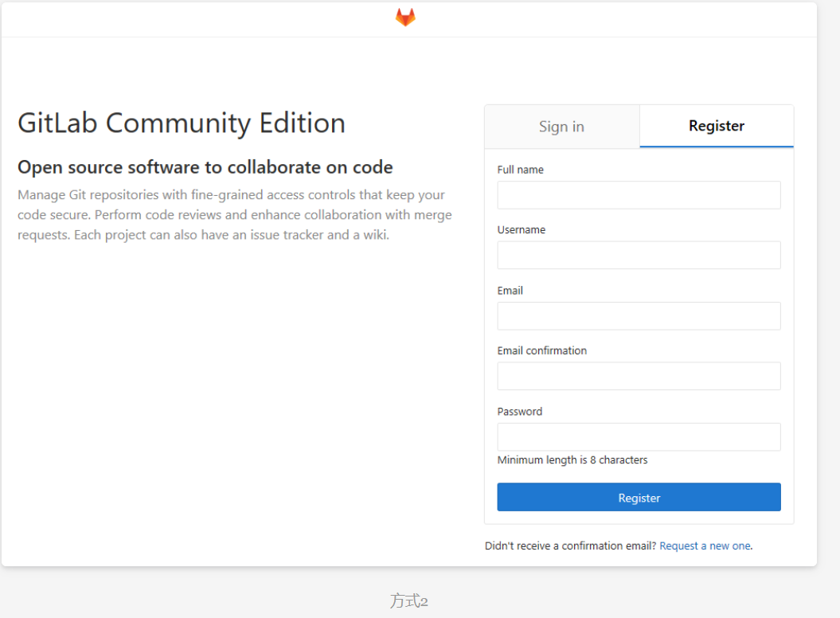Click the Email confirmation input field
The width and height of the screenshot is (840, 618).
coord(638,376)
